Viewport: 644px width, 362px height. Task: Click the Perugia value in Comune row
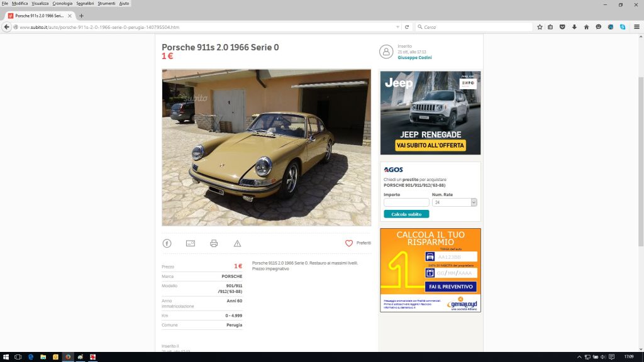coord(234,325)
